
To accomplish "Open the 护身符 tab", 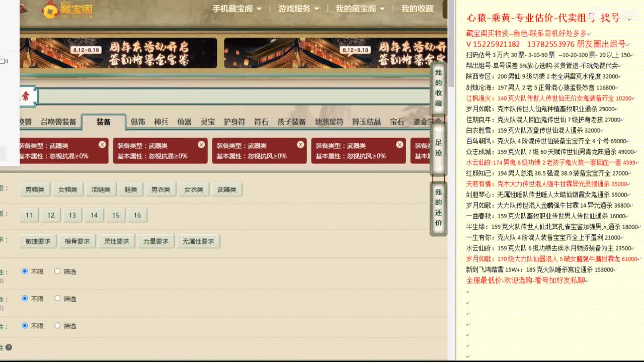I will click(234, 122).
